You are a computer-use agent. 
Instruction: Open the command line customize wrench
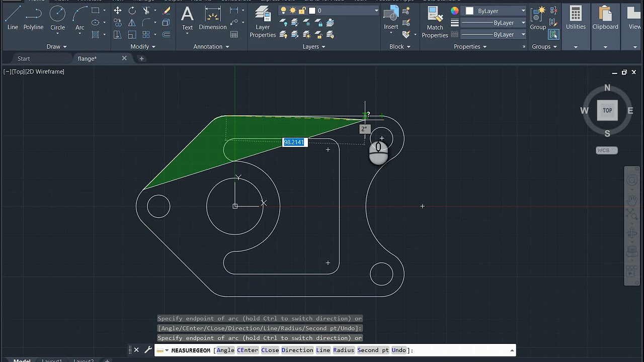[x=148, y=350]
